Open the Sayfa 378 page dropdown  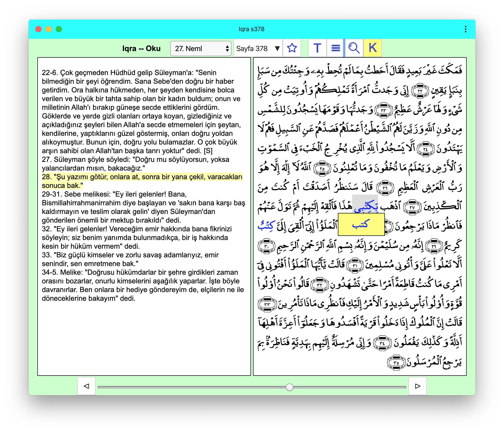click(258, 49)
